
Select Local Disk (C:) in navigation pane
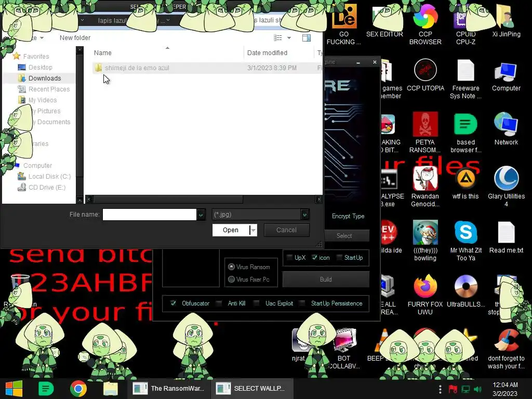(x=49, y=177)
